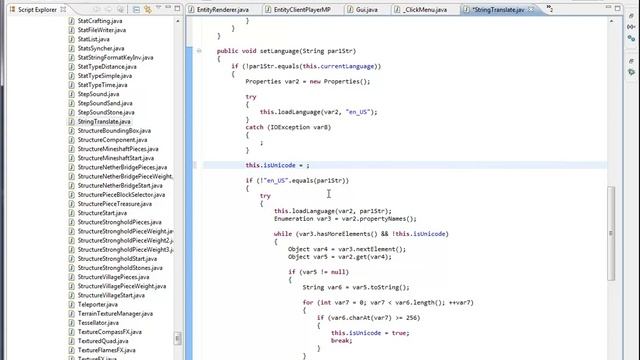The width and height of the screenshot is (640, 360).
Task: Click the topmost restore icon in right trim
Action: point(631,16)
